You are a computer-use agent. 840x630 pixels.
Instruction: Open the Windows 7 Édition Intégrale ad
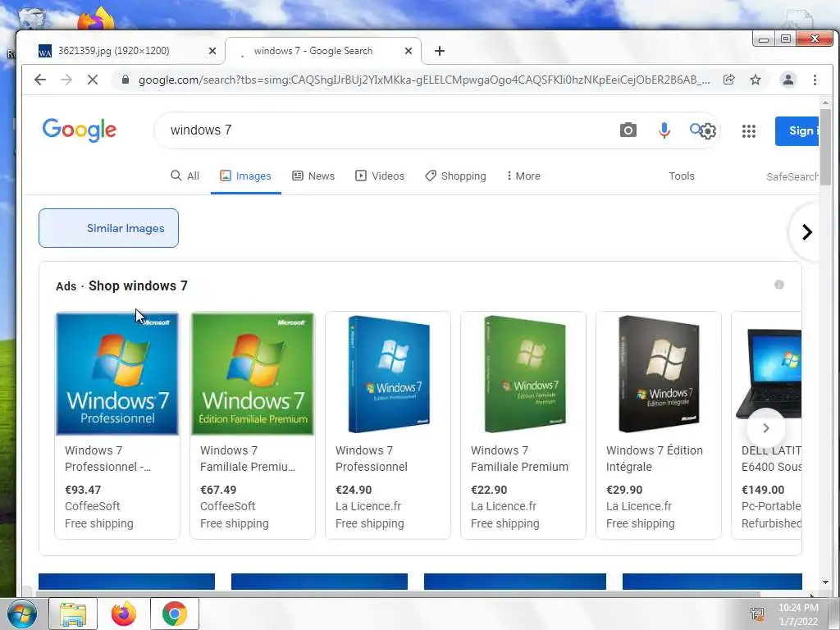pyautogui.click(x=659, y=425)
